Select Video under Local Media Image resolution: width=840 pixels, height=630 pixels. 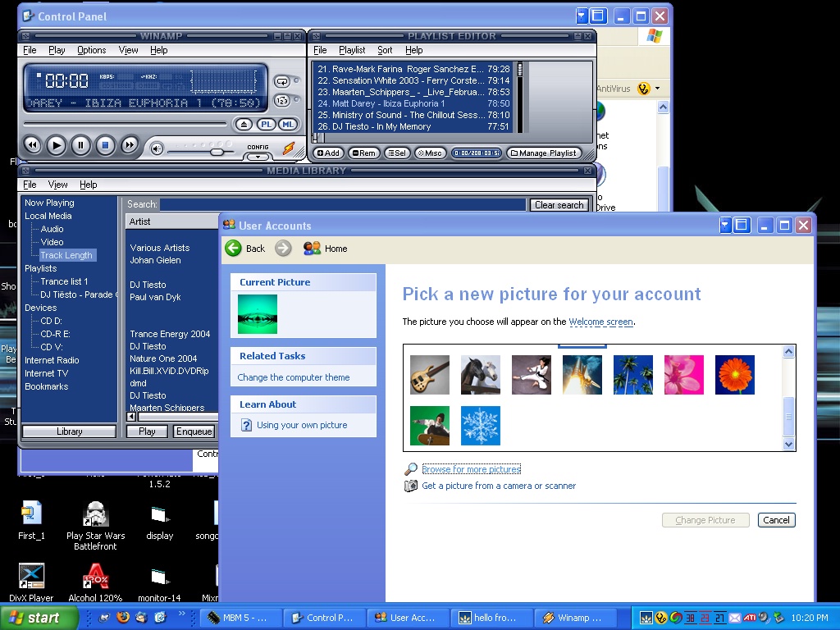coord(52,242)
